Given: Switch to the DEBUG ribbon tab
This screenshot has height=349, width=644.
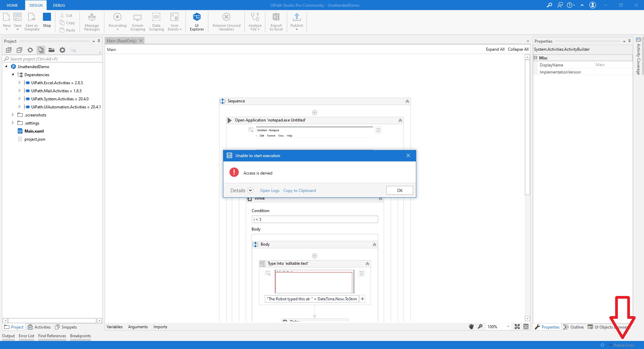Looking at the screenshot, I should [59, 5].
